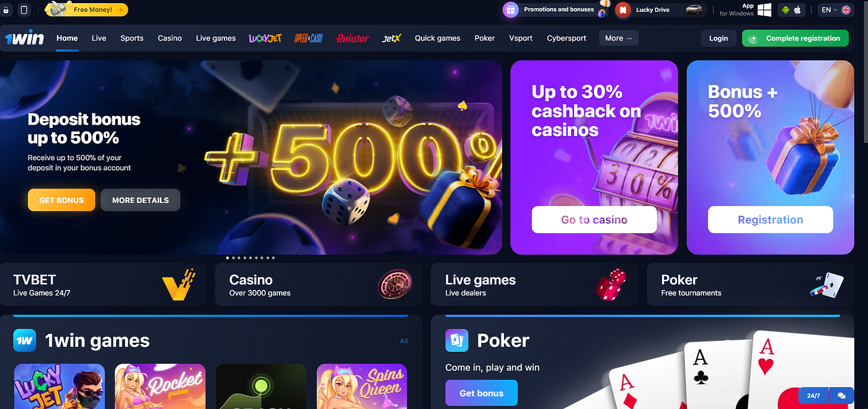Open the live chat bubble icon
This screenshot has height=409, width=868.
(841, 395)
